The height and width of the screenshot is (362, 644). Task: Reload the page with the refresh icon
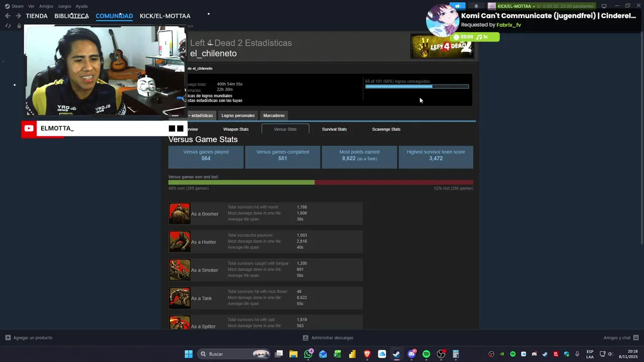[8, 26]
